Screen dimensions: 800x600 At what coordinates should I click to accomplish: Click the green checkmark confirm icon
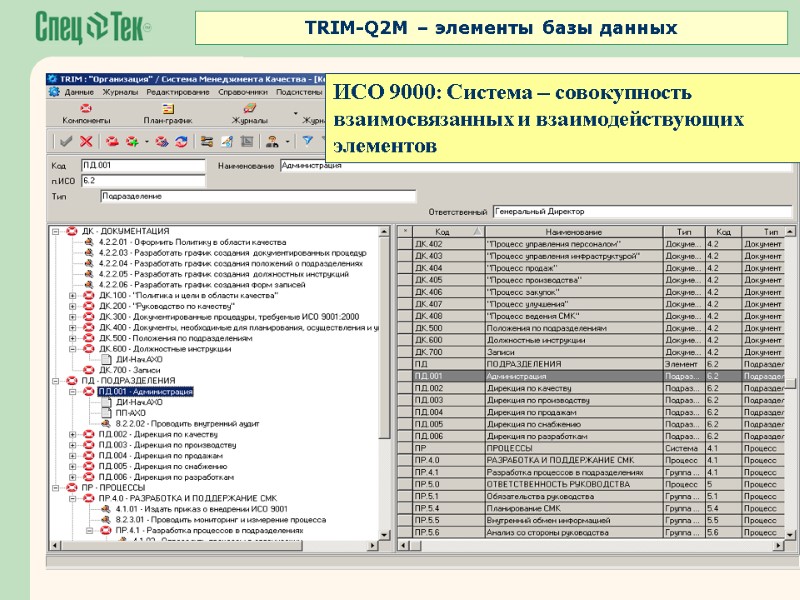(64, 143)
